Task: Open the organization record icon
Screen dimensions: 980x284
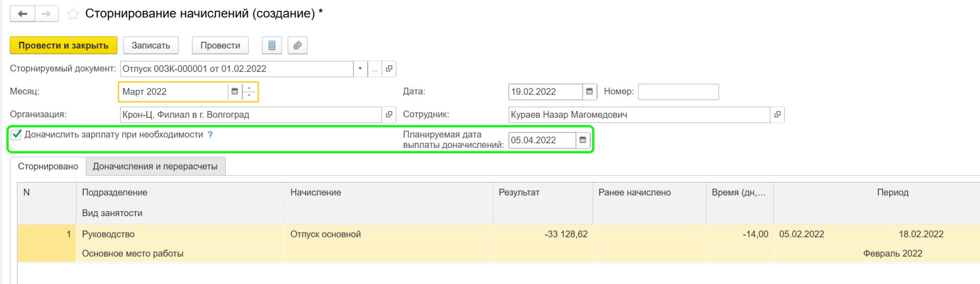Action: tap(389, 115)
